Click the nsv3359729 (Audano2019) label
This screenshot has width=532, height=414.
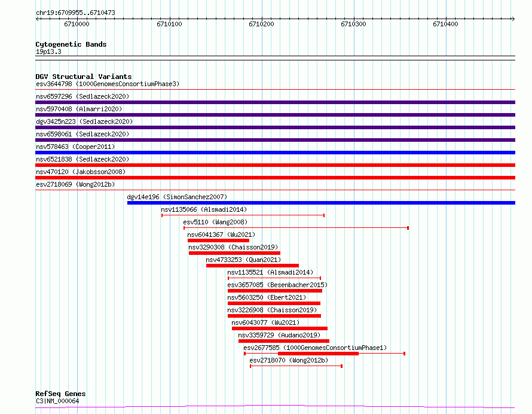click(x=279, y=335)
